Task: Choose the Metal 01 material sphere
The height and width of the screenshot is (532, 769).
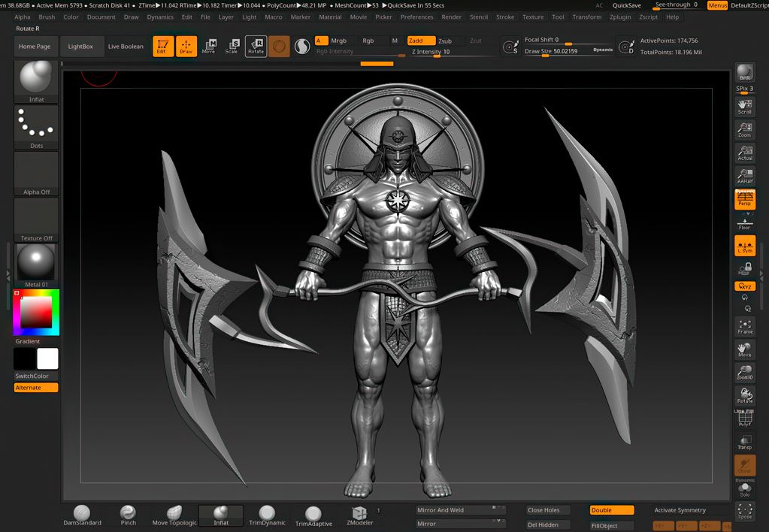Action: 36,266
